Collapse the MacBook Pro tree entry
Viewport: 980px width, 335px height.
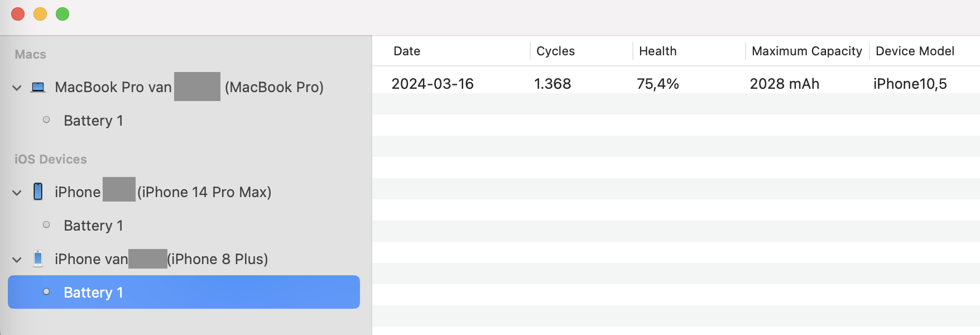17,88
